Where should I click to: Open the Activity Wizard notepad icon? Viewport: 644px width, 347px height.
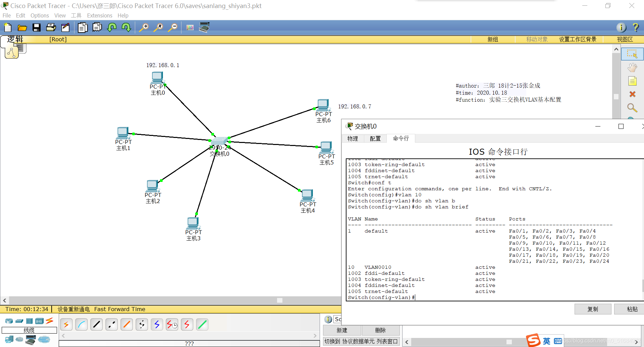coord(65,28)
